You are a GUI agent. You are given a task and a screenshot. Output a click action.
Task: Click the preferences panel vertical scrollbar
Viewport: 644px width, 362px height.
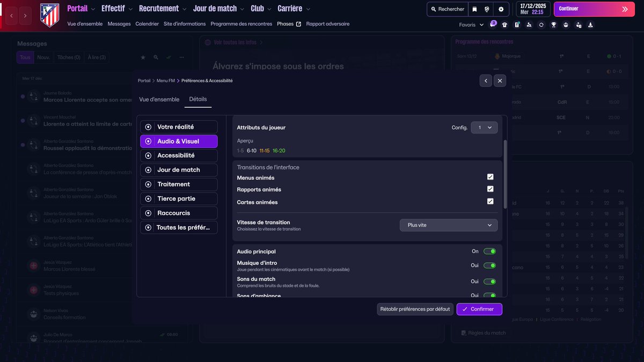(x=504, y=174)
